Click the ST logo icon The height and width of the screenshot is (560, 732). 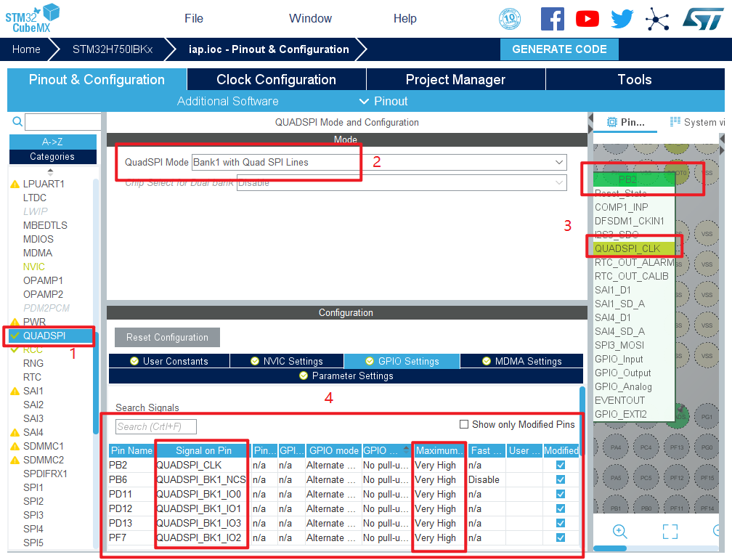pyautogui.click(x=702, y=19)
